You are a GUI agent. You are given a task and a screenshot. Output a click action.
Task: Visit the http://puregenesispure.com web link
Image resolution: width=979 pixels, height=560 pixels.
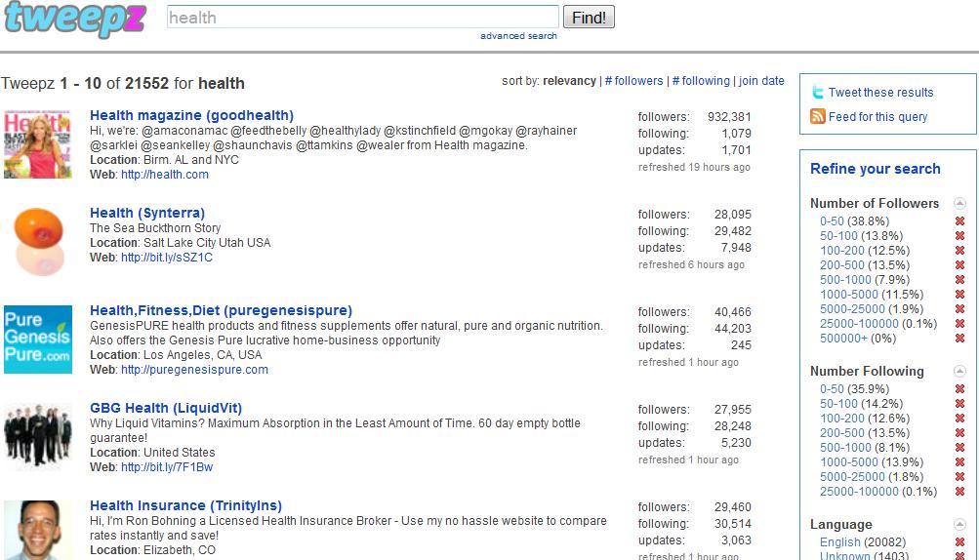195,370
